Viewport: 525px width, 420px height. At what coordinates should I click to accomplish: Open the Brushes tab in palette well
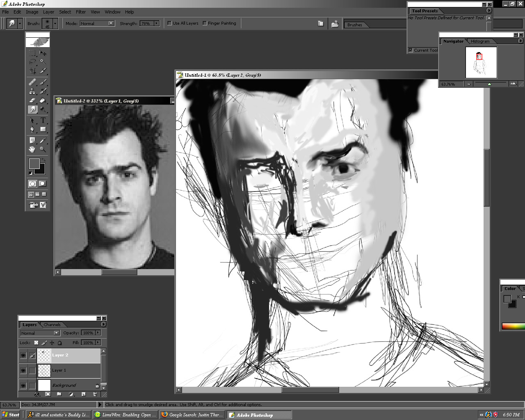(355, 25)
